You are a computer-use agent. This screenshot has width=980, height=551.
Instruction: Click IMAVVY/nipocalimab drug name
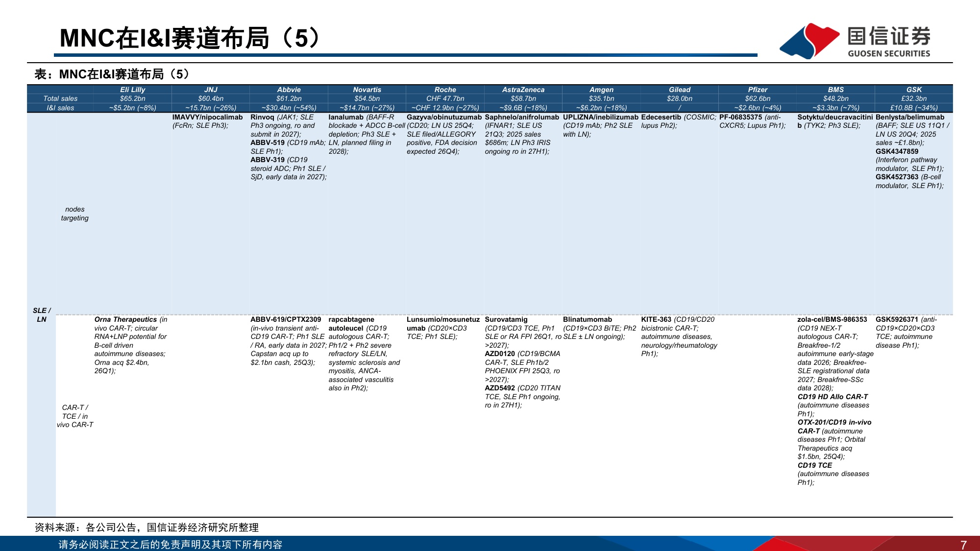pyautogui.click(x=207, y=117)
